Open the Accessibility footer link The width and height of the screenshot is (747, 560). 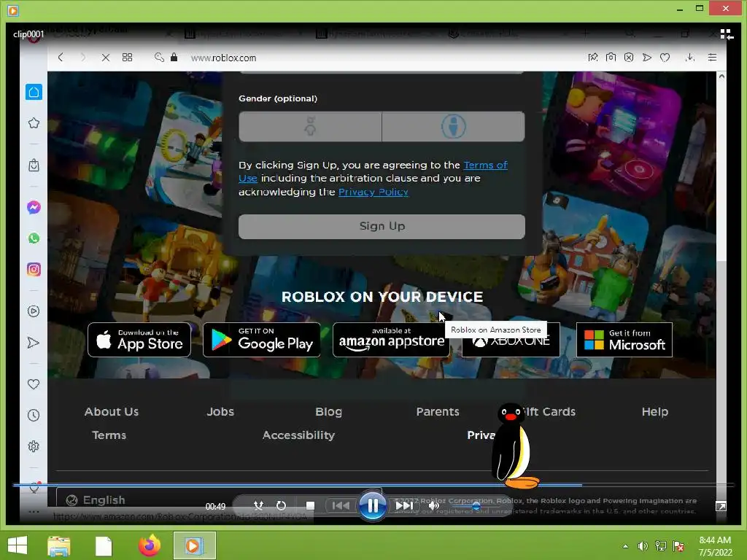click(x=298, y=435)
